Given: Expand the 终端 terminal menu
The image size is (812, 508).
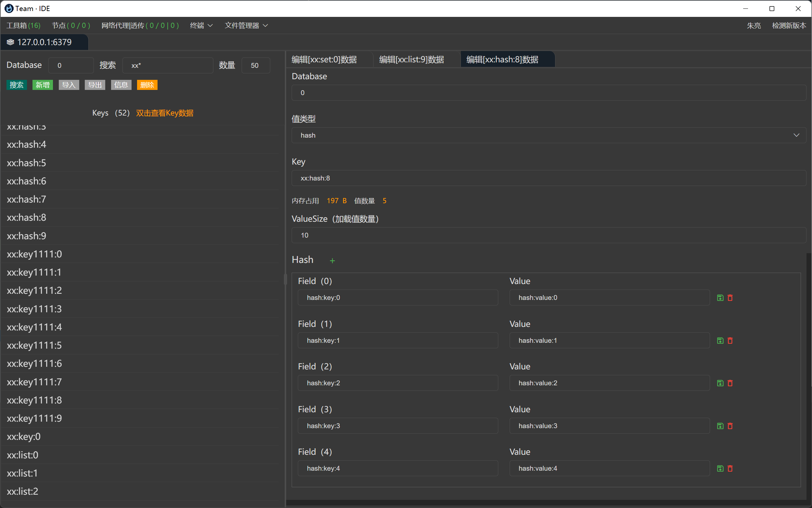Looking at the screenshot, I should (x=201, y=26).
